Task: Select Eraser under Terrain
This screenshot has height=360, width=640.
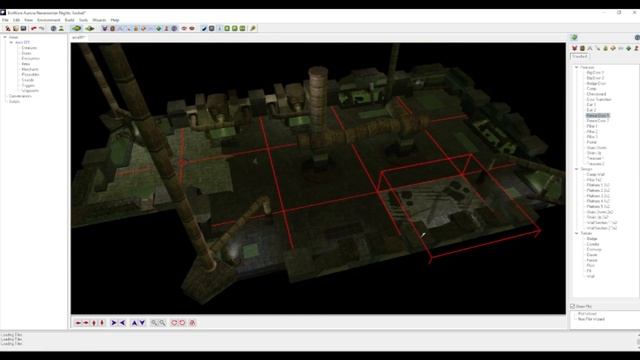Action: (592, 255)
